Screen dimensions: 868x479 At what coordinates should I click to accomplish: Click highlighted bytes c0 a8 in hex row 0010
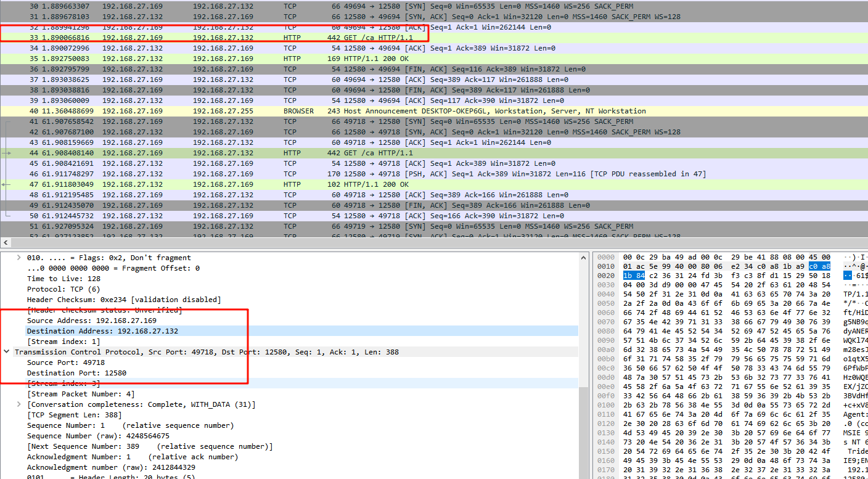click(820, 266)
